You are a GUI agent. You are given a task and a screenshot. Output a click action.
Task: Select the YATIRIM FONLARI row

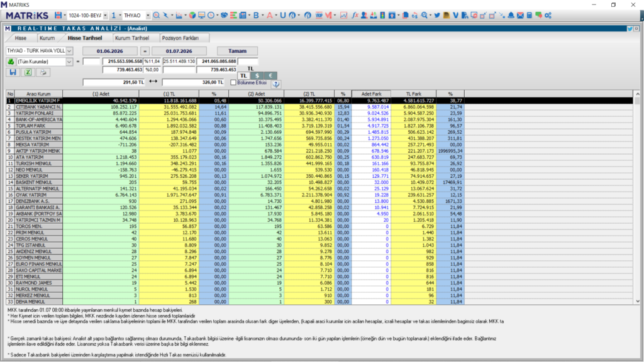[x=235, y=113]
